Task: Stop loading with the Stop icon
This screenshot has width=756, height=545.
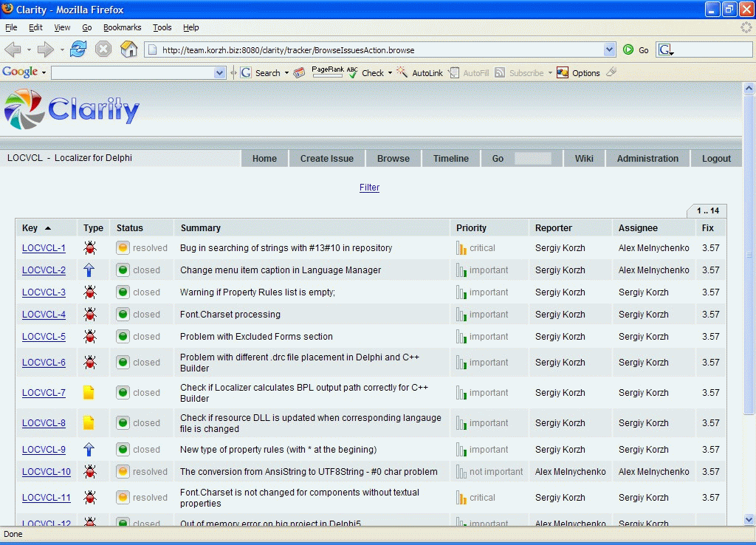Action: (x=103, y=49)
